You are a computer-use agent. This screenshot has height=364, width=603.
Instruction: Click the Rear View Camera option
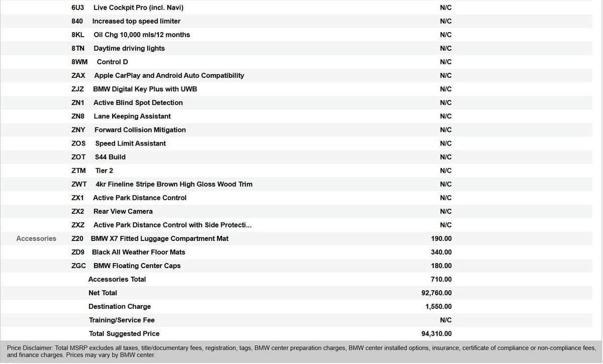(123, 211)
